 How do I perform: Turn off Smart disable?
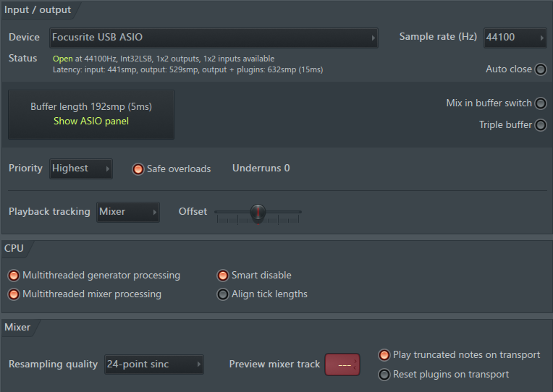[223, 276]
